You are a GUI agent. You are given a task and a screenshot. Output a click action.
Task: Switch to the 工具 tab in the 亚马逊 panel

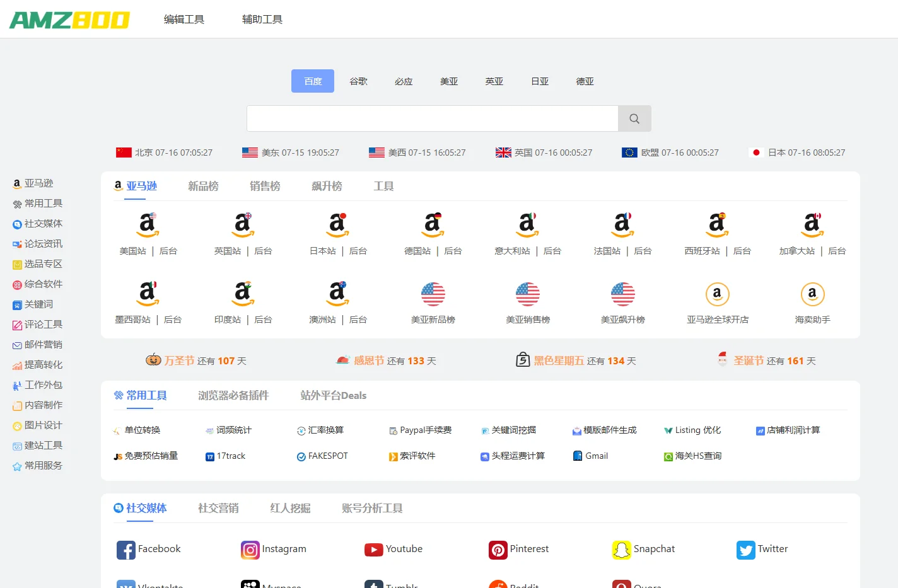click(383, 187)
